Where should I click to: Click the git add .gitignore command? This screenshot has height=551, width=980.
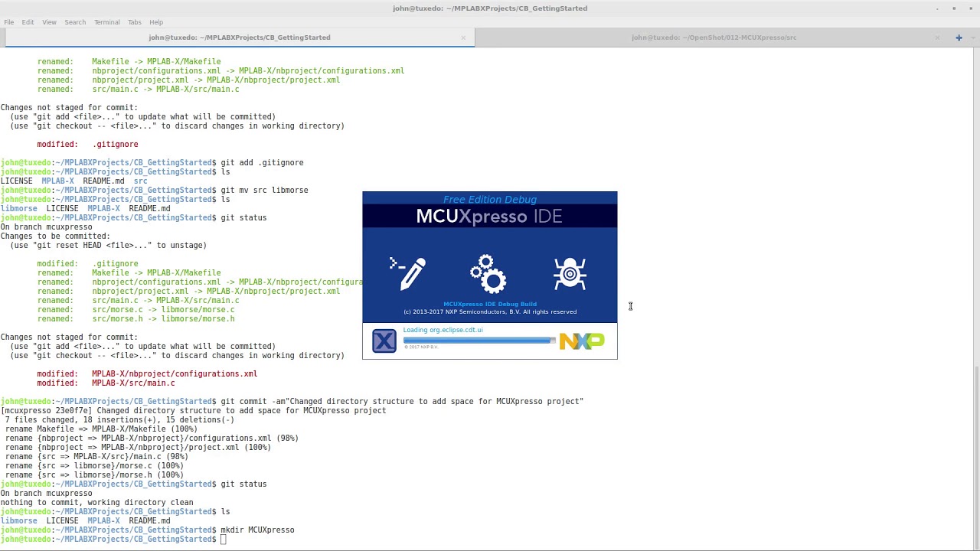click(x=262, y=162)
